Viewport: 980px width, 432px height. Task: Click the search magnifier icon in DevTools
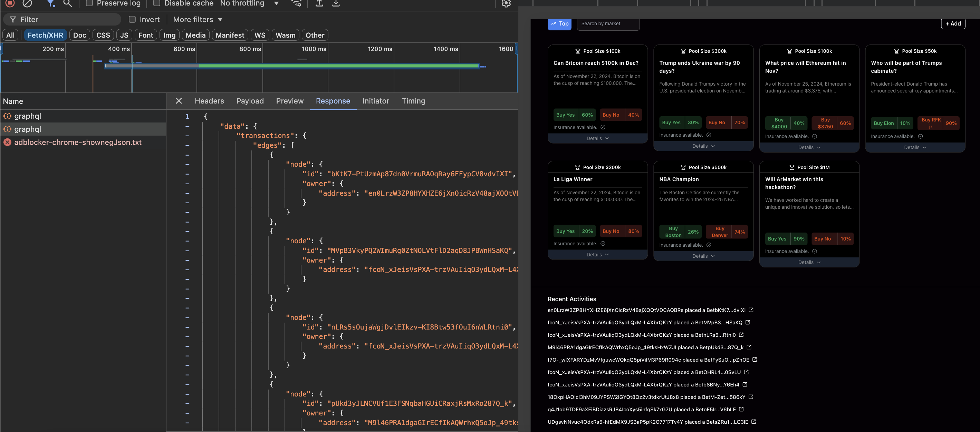[x=67, y=3]
